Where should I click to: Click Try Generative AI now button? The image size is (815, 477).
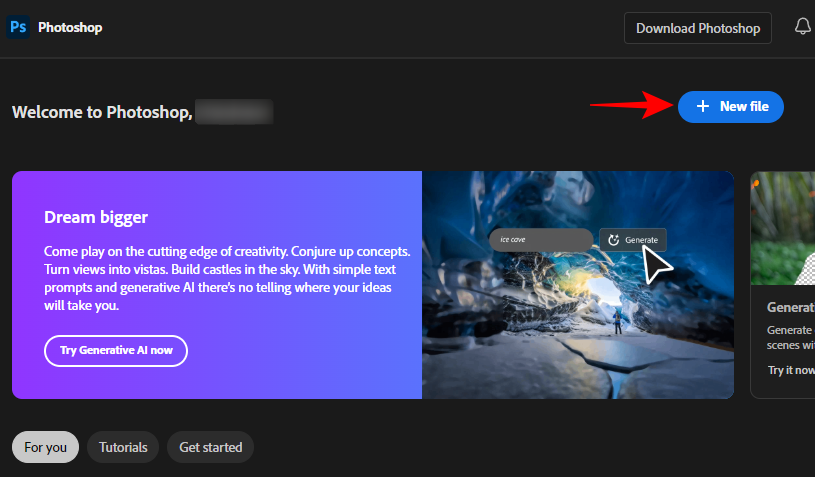click(x=116, y=351)
